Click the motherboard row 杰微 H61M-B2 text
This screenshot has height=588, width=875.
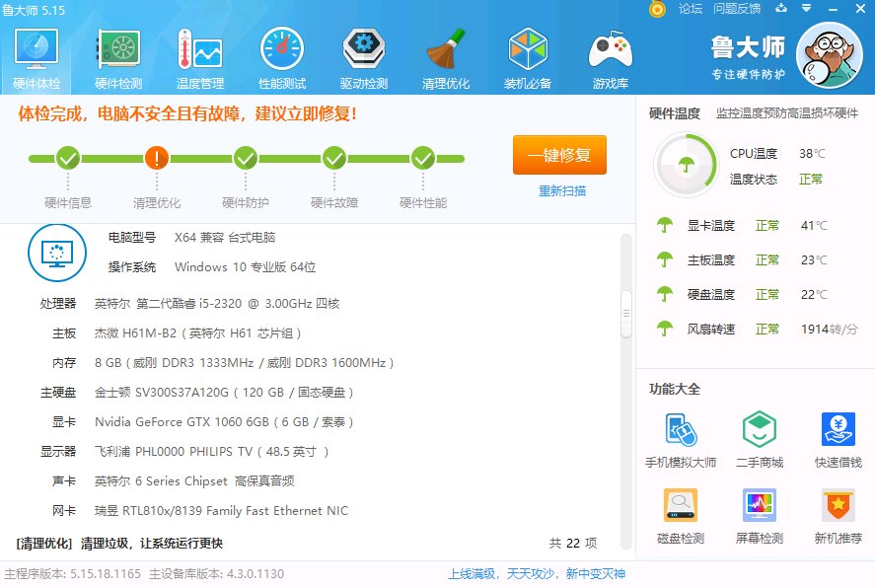tap(197, 333)
